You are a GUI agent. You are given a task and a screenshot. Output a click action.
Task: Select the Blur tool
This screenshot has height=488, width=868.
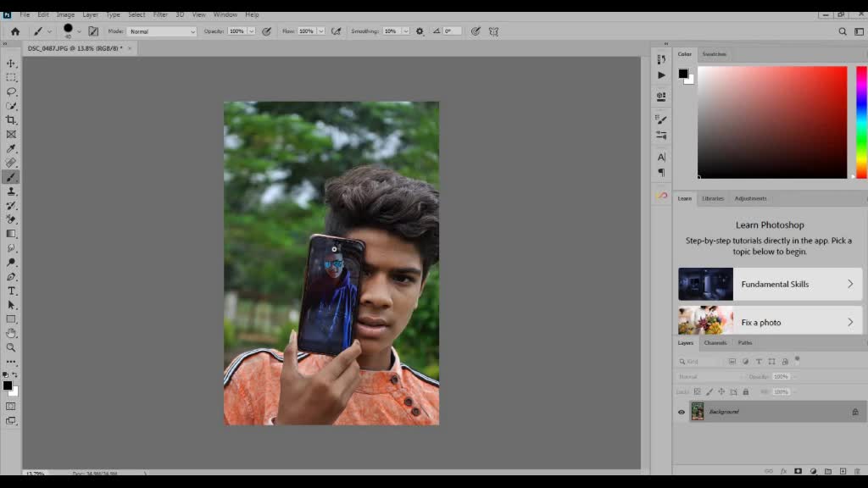11,248
